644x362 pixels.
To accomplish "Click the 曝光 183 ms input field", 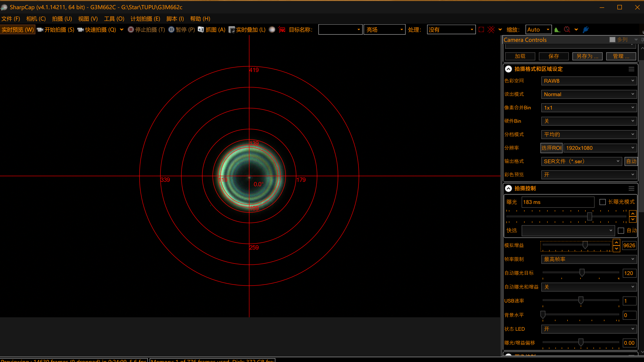I will point(558,202).
